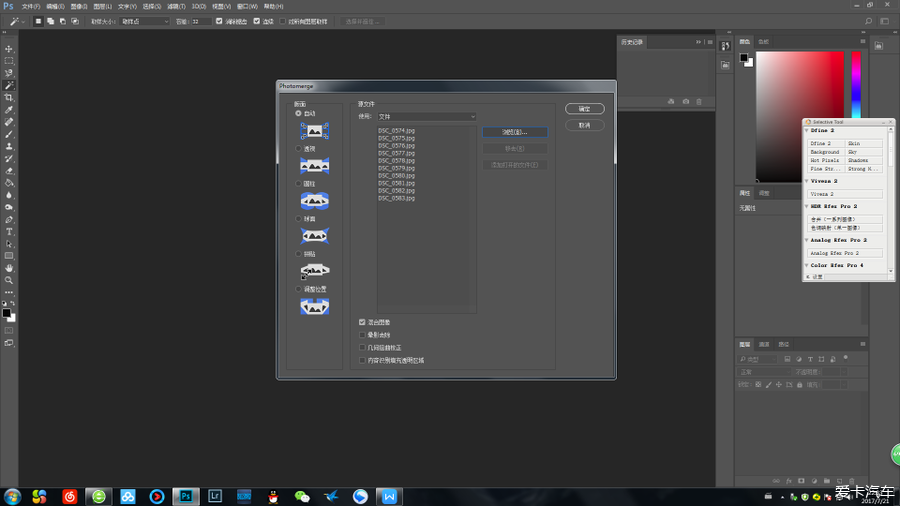Click the tolerance input field in options bar
The width and height of the screenshot is (900, 506).
coord(201,21)
